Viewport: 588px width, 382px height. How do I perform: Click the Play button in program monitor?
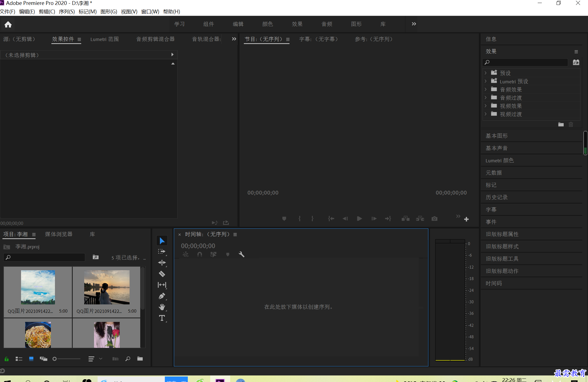point(359,219)
